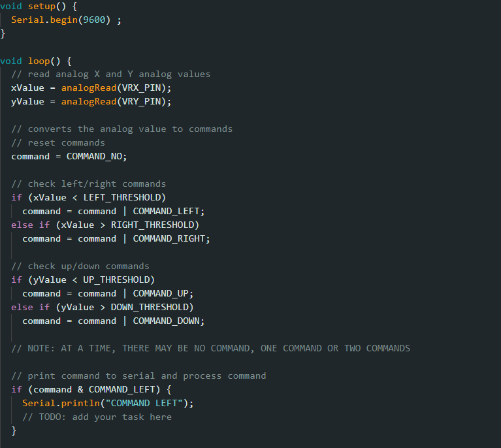501x448 pixels.
Task: Click the 'if (yValue < UP_THRESHOLD)' line
Action: tap(83, 280)
